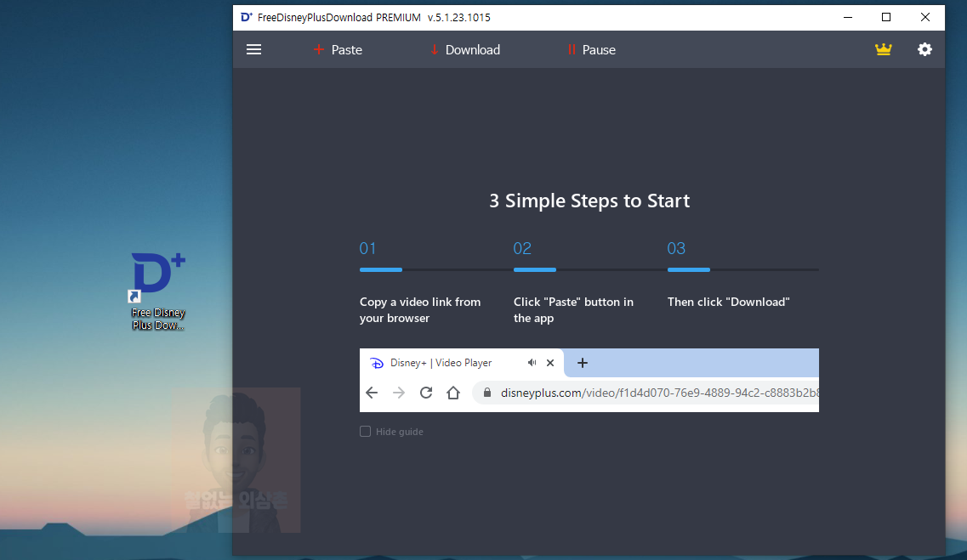Screen dimensions: 967x560
Task: Open settings via the gear icon
Action: coord(924,49)
